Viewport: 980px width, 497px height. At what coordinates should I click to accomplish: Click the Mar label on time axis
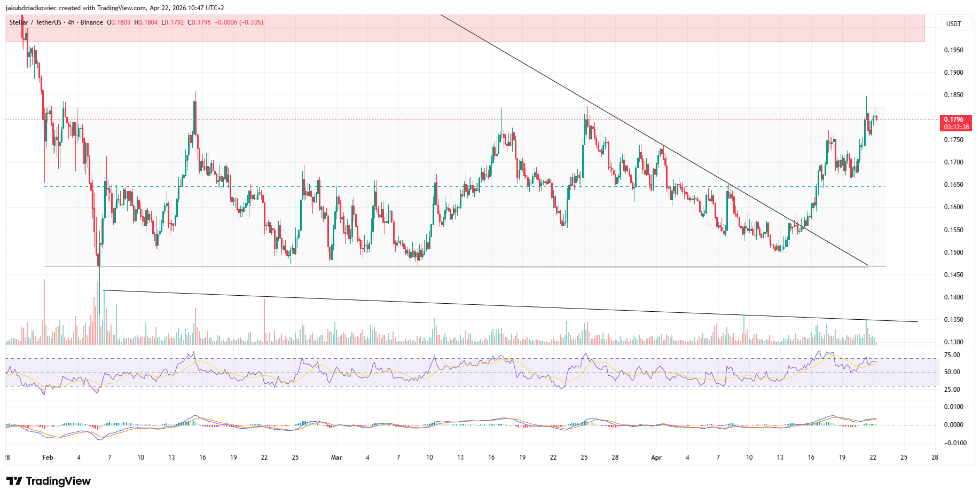pos(336,457)
